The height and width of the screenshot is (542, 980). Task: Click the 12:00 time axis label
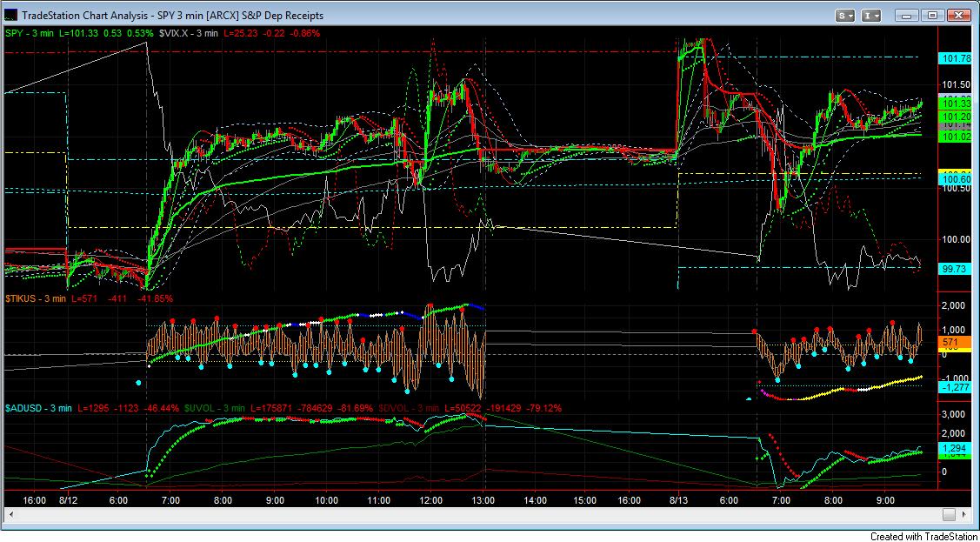click(431, 500)
